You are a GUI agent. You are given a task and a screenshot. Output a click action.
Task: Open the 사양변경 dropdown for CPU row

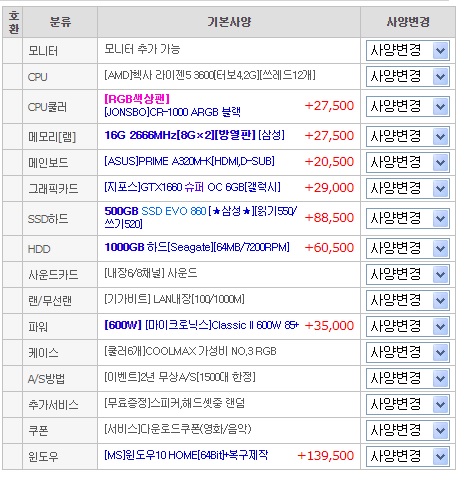click(x=407, y=77)
